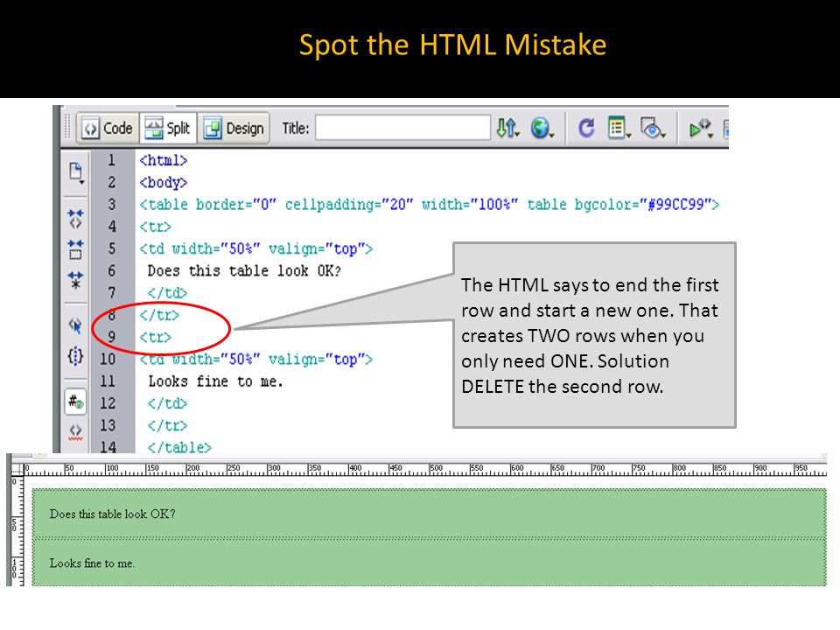
Task: Collapse Selection icon
Action: (75, 249)
